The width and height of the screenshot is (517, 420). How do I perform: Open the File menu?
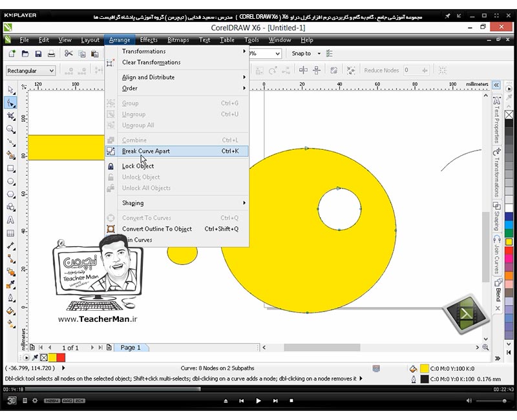click(x=24, y=40)
